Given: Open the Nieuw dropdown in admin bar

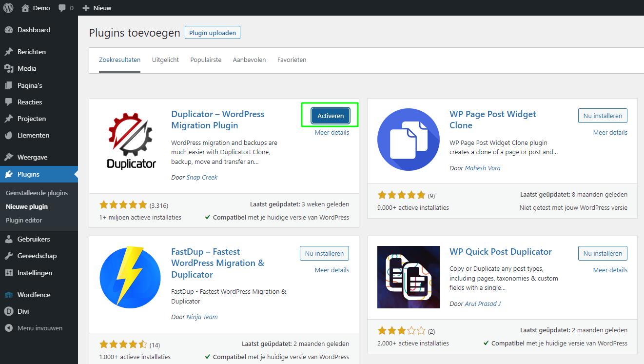Looking at the screenshot, I should (x=97, y=8).
